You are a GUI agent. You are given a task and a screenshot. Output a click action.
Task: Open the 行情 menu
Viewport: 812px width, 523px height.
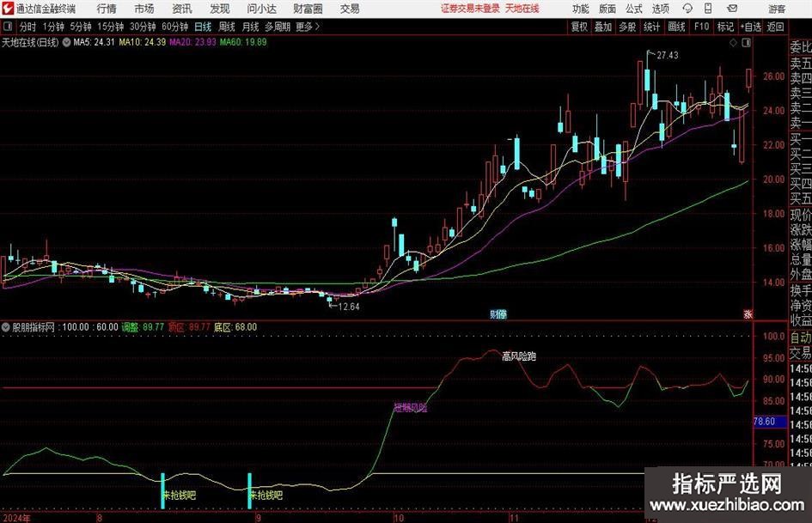107,9
